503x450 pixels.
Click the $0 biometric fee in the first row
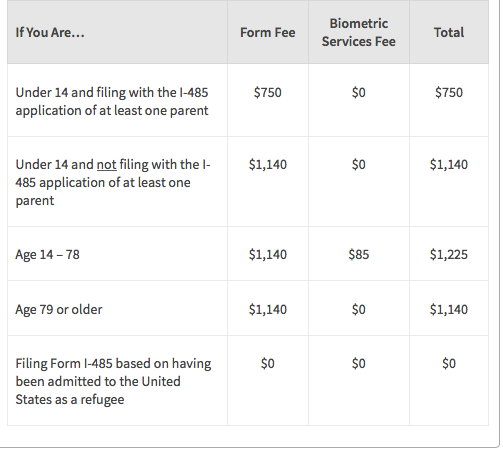[x=359, y=92]
